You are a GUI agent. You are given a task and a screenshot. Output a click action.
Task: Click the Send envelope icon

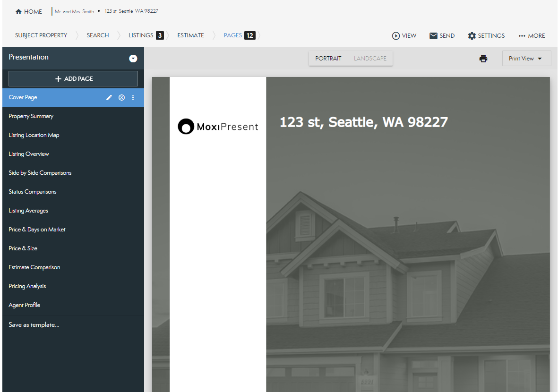(433, 36)
